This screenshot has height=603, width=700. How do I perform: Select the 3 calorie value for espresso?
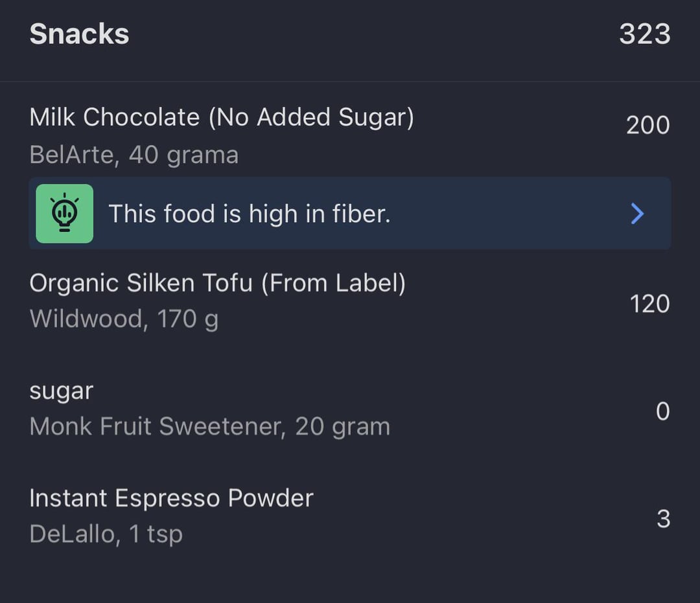click(664, 519)
